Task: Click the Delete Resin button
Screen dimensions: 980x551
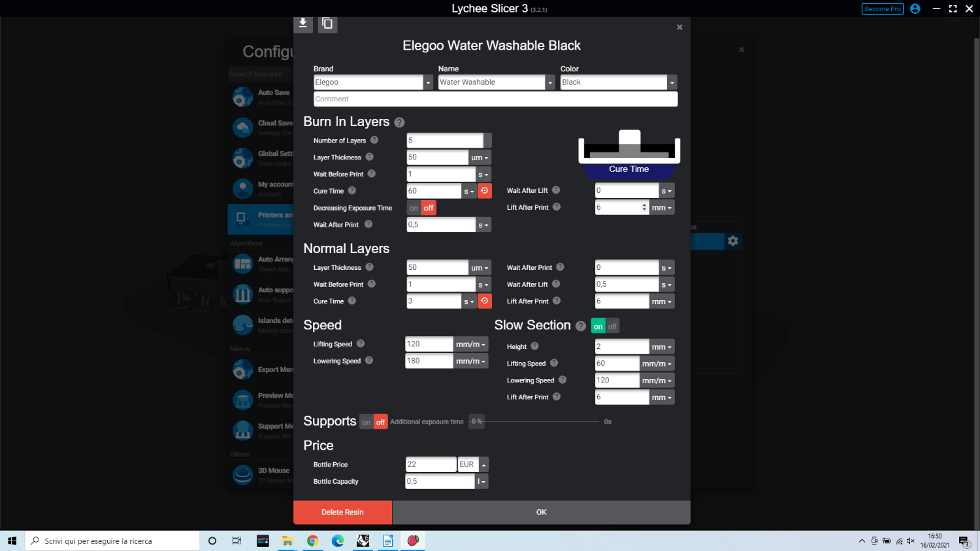Action: tap(342, 512)
